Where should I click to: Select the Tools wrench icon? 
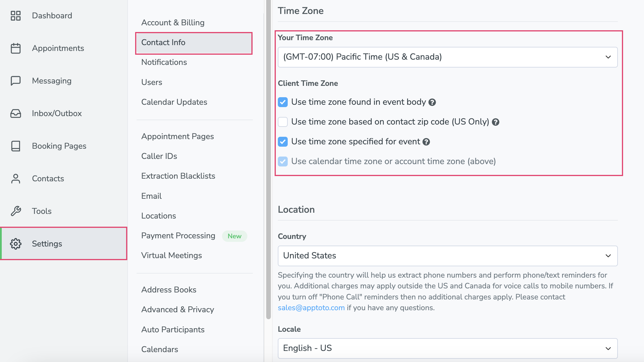(x=16, y=211)
